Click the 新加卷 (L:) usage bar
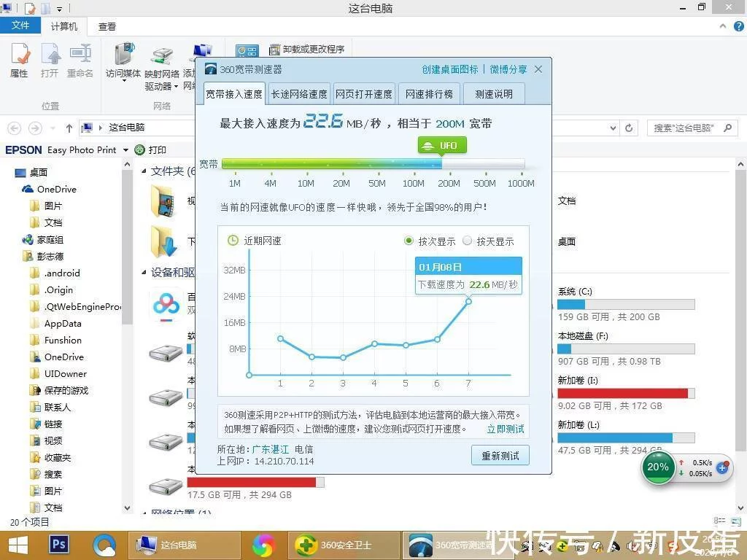This screenshot has width=747, height=560. tap(626, 437)
